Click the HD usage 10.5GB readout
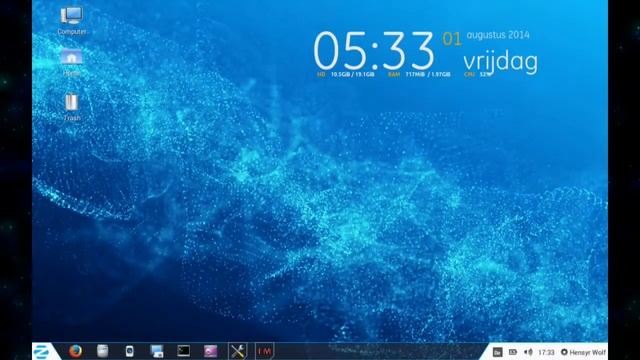Screen dimensions: 640x360 346,74
